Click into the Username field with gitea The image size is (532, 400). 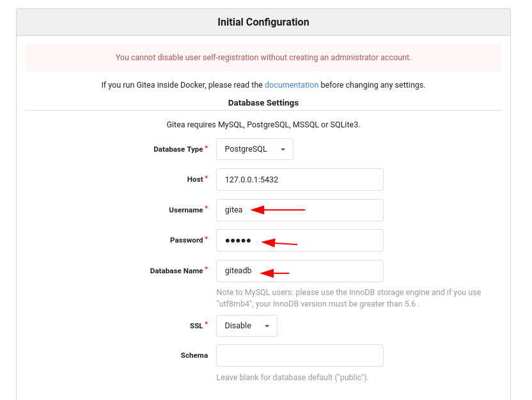coord(300,210)
